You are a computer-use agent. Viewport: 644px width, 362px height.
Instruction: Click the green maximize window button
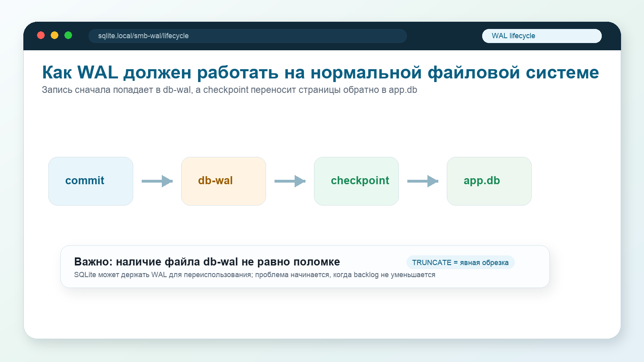click(x=68, y=35)
